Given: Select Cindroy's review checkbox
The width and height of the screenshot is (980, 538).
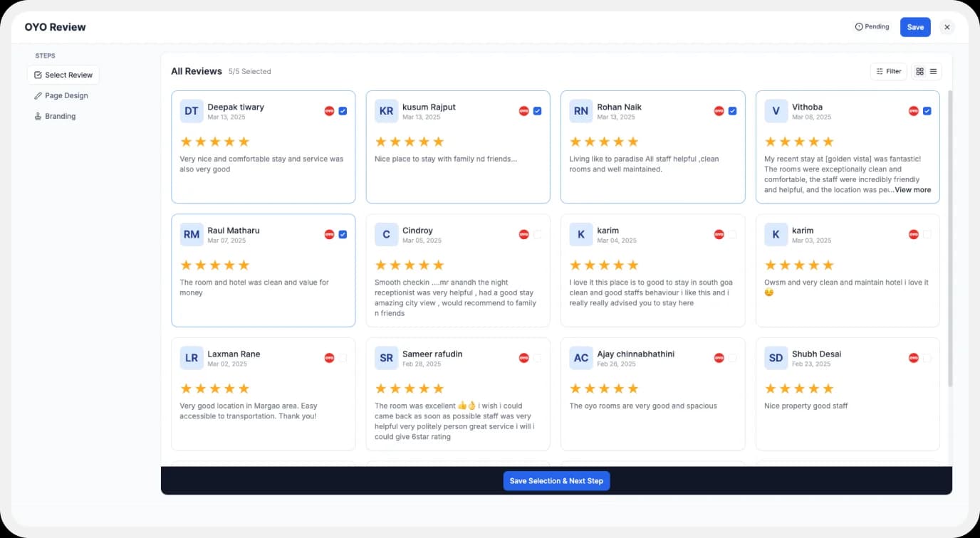Looking at the screenshot, I should point(538,234).
